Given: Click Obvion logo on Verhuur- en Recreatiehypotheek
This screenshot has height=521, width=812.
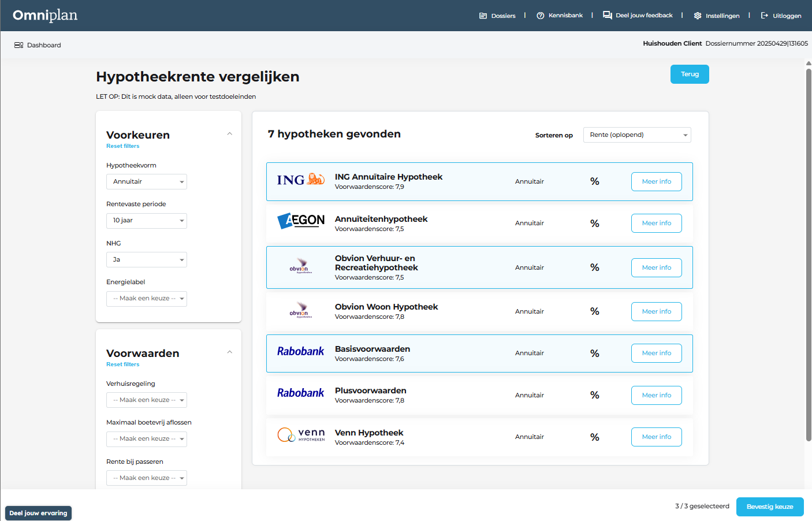Looking at the screenshot, I should click(x=301, y=266).
